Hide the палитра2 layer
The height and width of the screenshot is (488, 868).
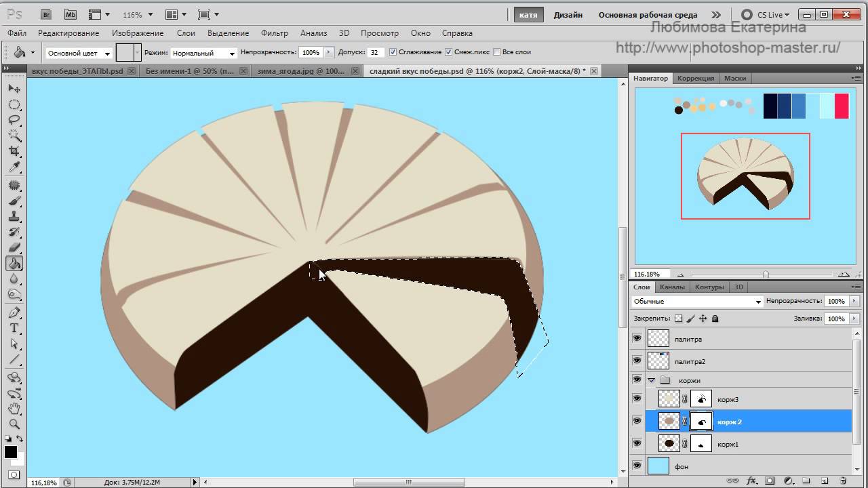[637, 361]
